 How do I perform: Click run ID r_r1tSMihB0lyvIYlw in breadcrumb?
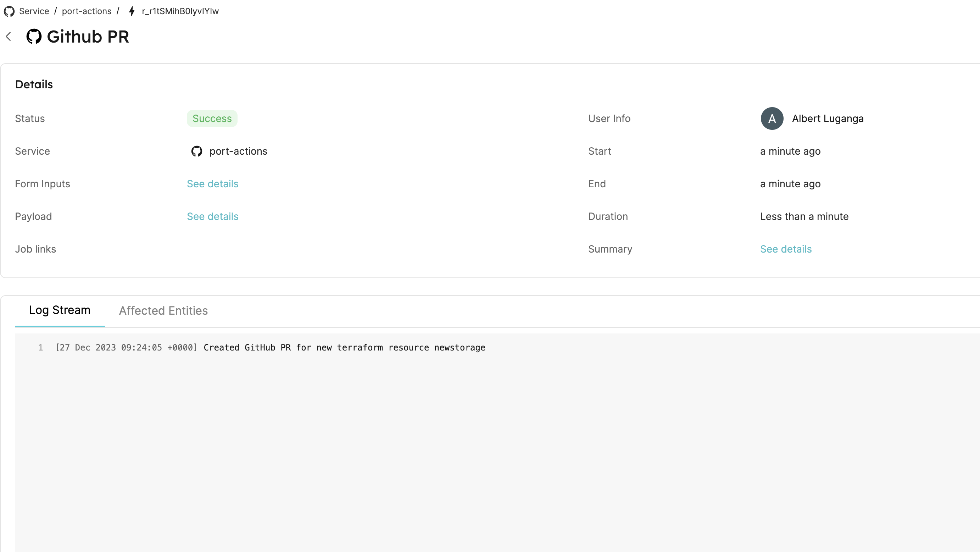coord(180,11)
